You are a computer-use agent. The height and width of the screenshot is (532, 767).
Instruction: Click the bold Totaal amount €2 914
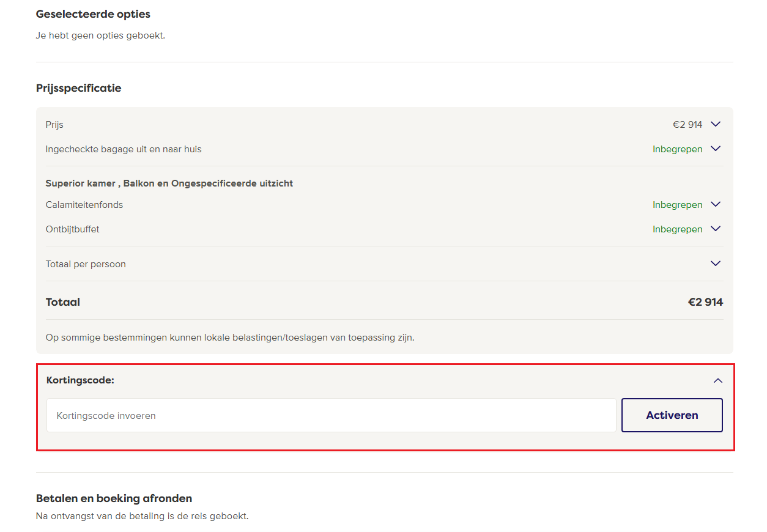[x=705, y=302]
